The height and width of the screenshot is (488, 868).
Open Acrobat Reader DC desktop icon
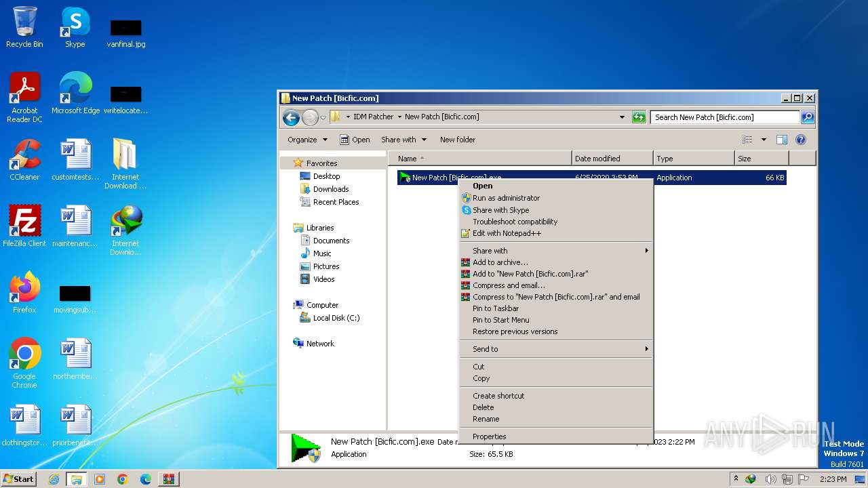(24, 98)
